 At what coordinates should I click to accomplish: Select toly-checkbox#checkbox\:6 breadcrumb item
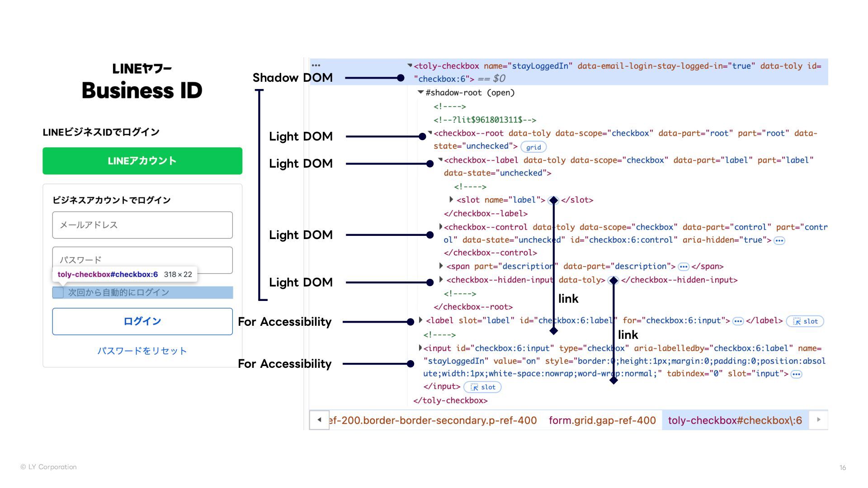click(x=735, y=420)
